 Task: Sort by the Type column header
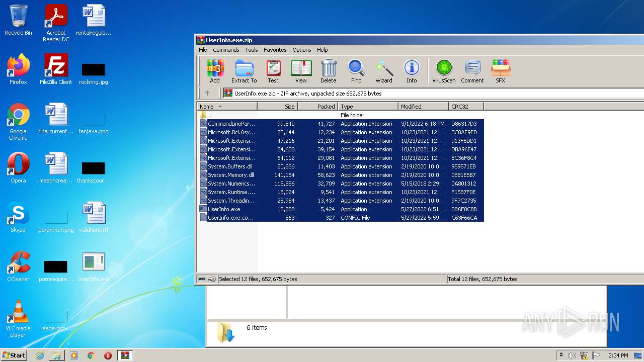[x=368, y=106]
